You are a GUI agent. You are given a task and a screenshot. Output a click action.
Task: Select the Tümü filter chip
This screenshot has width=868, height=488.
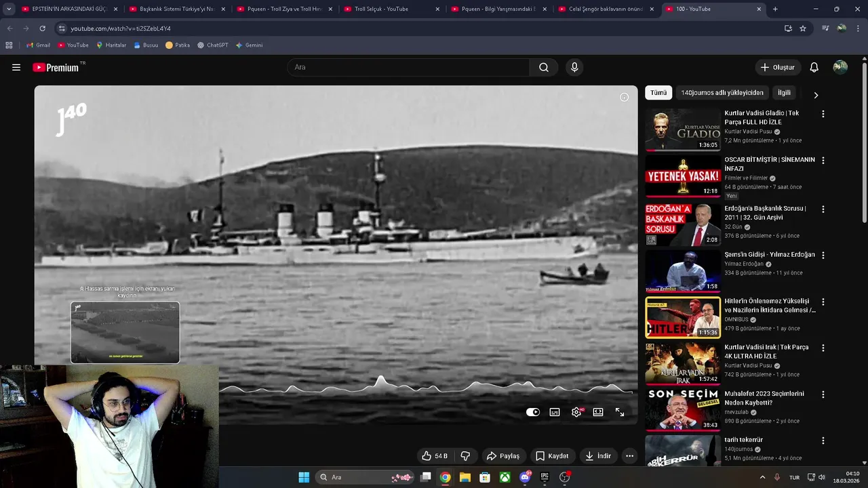[x=658, y=93]
